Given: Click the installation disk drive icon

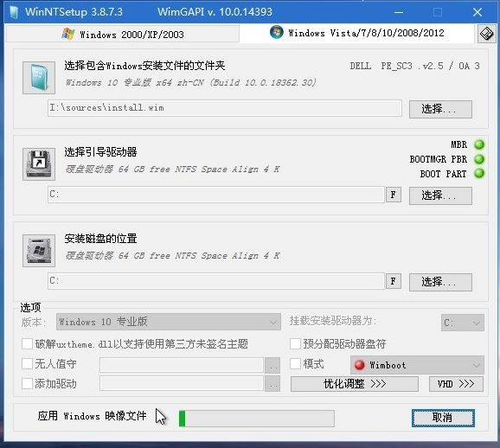Looking at the screenshot, I should click(x=39, y=251).
